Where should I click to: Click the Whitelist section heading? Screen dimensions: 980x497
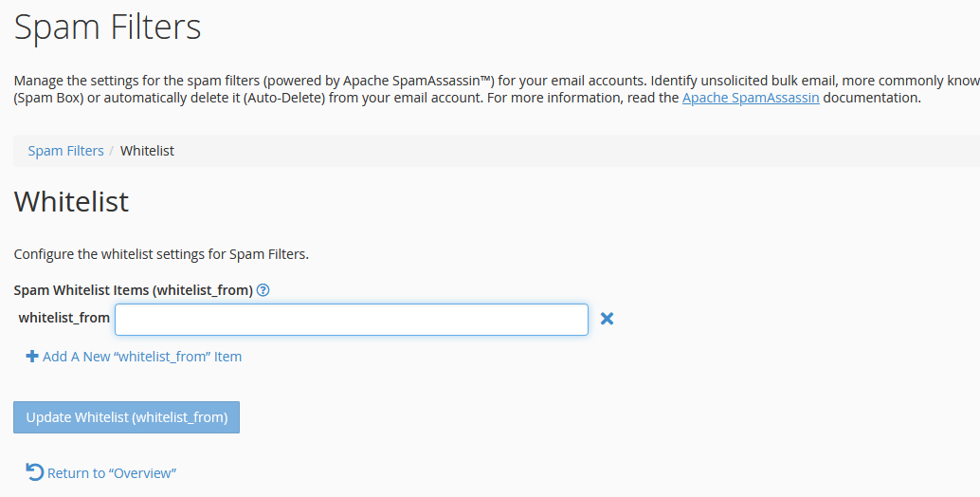pos(71,201)
